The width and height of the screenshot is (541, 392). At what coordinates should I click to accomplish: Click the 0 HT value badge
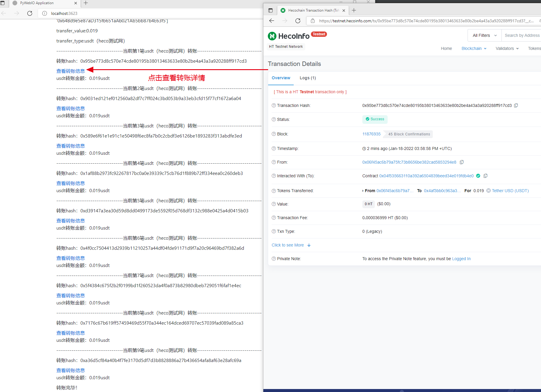(369, 204)
